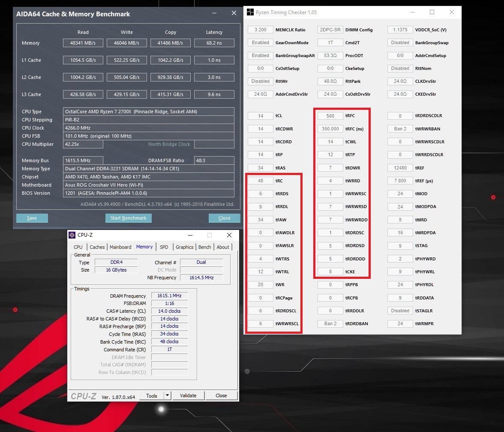The width and height of the screenshot is (504, 432).
Task: Click the DRAM:FSB Ratio field 48:3
Action: click(214, 160)
